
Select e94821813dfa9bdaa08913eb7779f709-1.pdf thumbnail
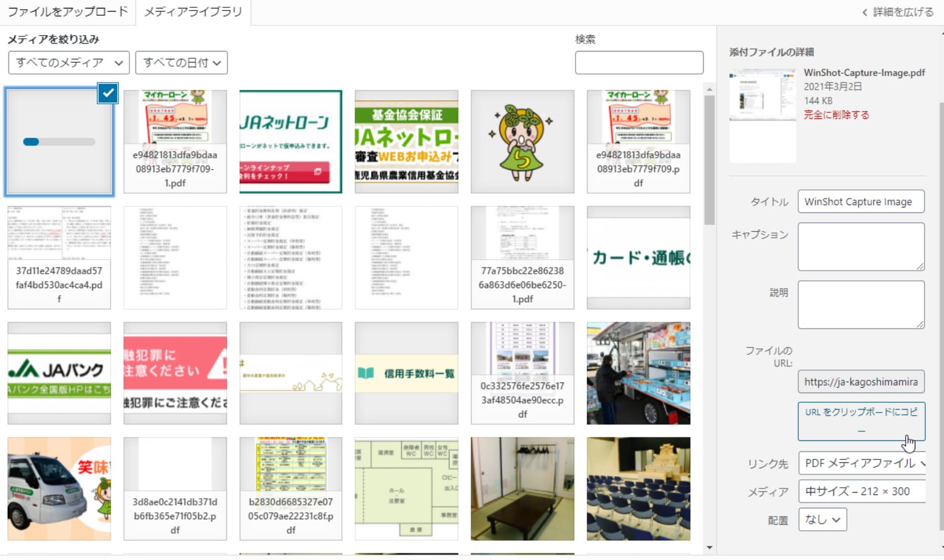click(175, 141)
